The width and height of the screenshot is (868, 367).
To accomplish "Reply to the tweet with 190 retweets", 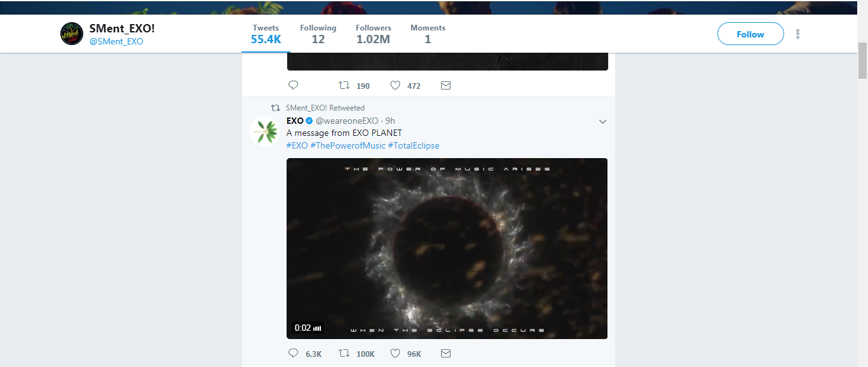I will tap(294, 85).
